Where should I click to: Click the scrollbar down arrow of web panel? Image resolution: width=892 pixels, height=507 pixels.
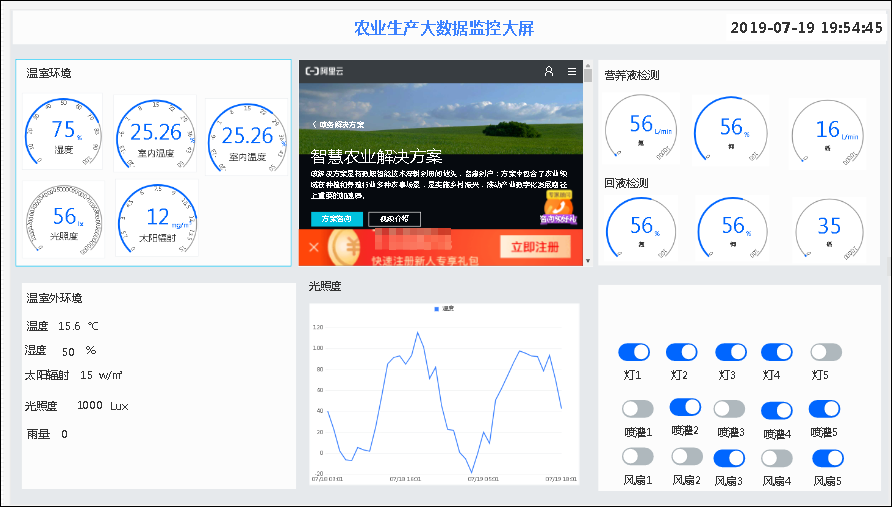588,261
